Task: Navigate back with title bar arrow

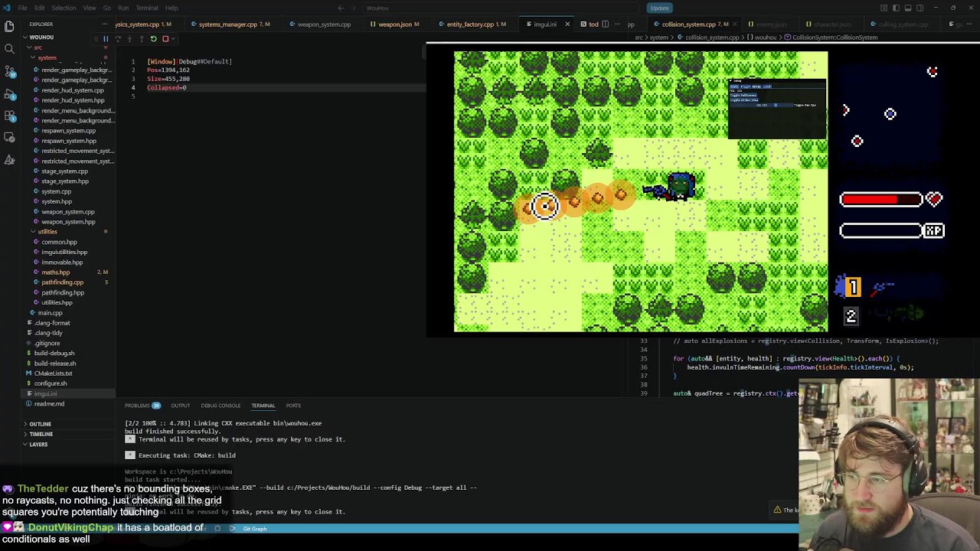Action: click(341, 8)
